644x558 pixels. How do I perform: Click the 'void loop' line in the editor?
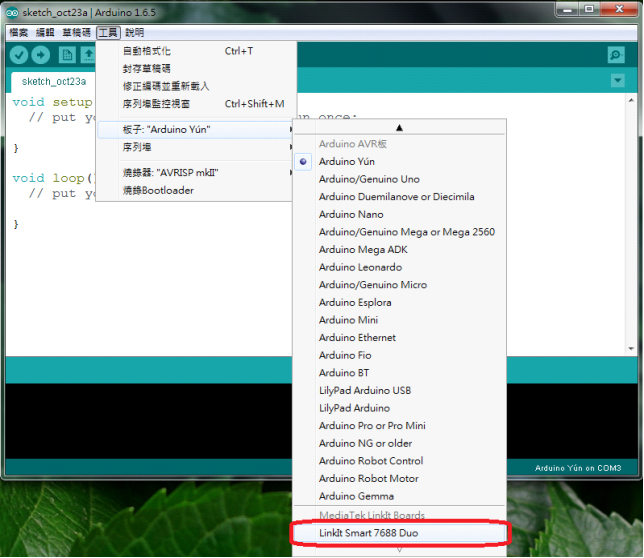tap(53, 178)
